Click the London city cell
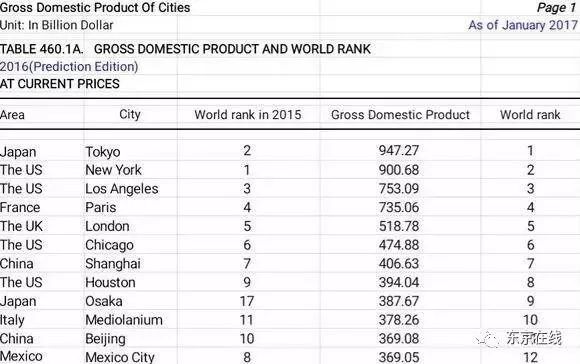The height and width of the screenshot is (364, 580). [x=107, y=226]
